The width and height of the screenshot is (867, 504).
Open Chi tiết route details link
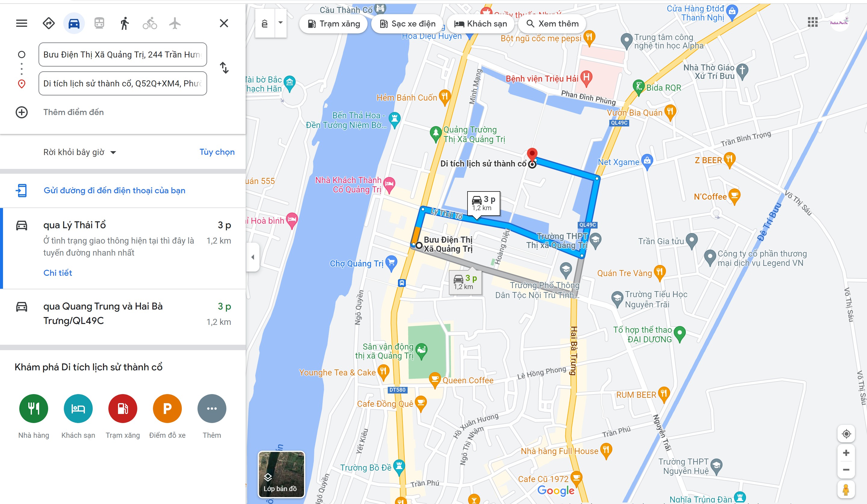(57, 273)
